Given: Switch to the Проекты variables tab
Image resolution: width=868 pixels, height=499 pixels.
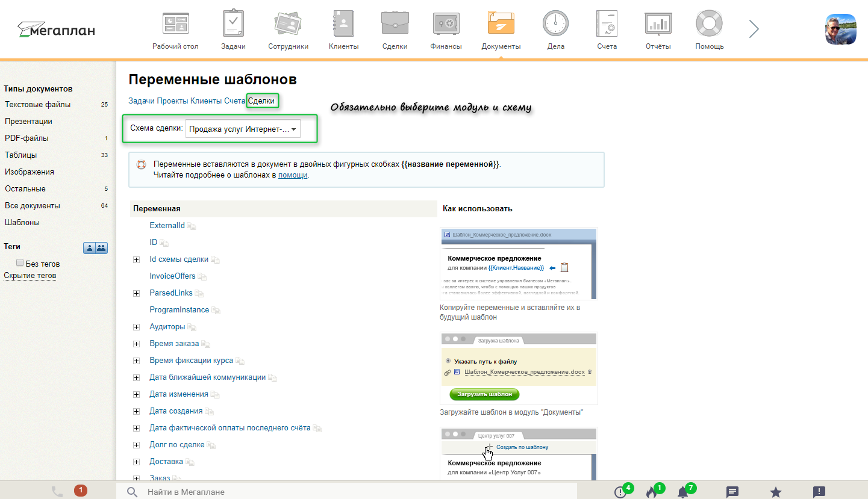Looking at the screenshot, I should click(172, 101).
